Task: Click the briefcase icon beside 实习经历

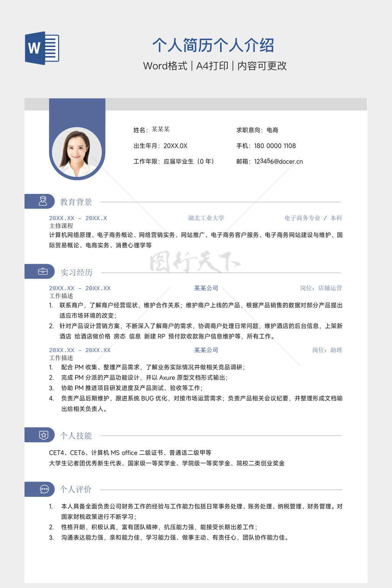Action: coord(42,272)
